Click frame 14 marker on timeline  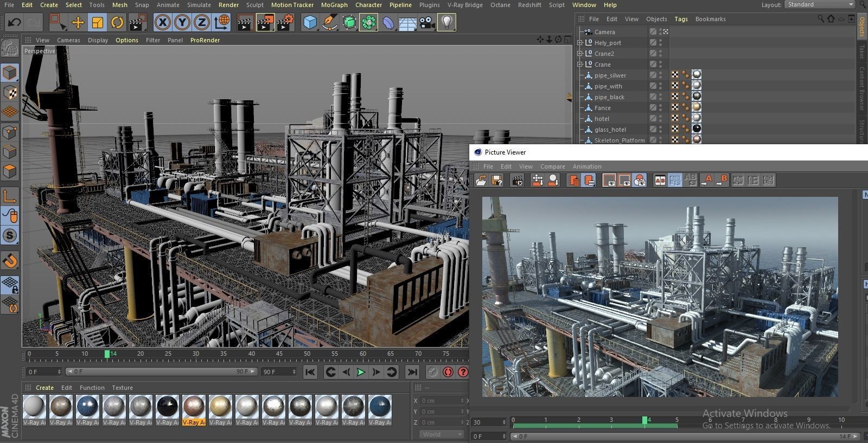(107, 354)
